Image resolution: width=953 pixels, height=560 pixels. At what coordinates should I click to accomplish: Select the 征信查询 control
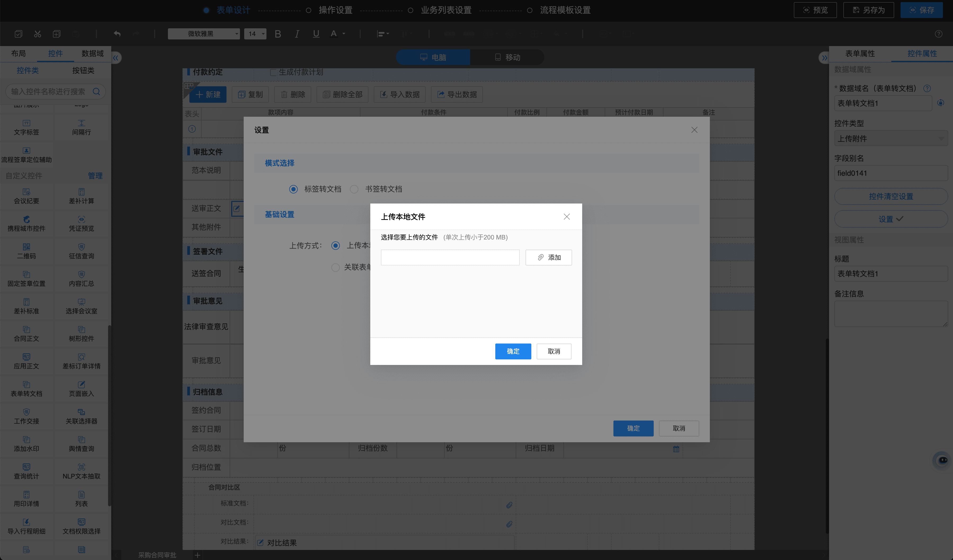pos(82,252)
